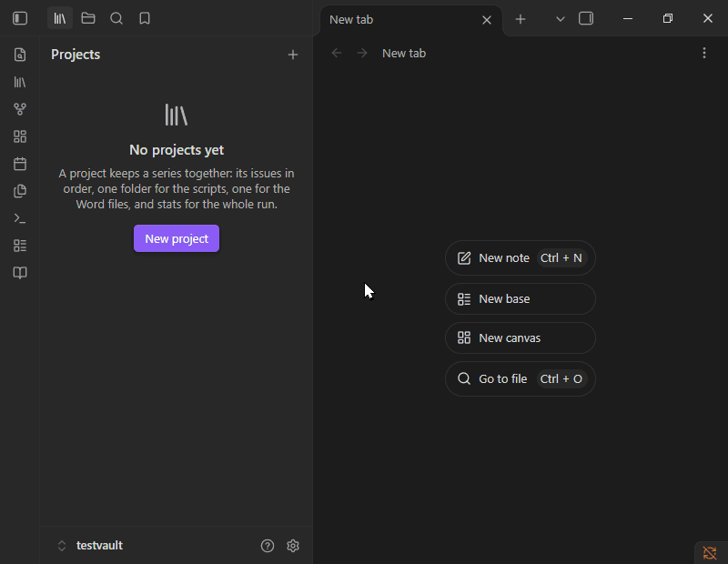The image size is (728, 564).
Task: Click the New note button
Action: (521, 258)
